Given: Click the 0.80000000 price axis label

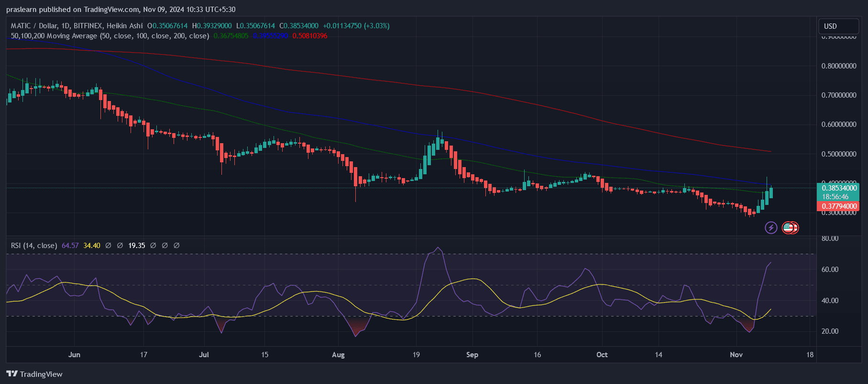Looking at the screenshot, I should click(x=839, y=66).
